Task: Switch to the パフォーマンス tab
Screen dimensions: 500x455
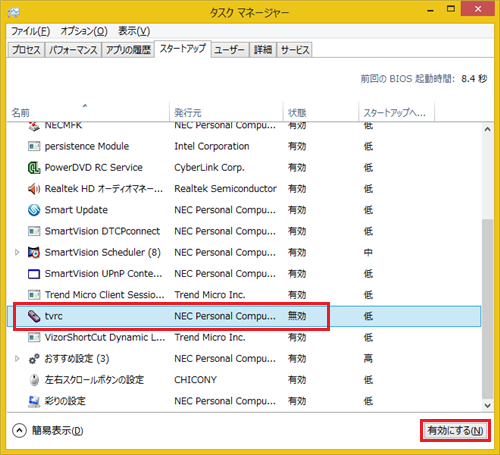Action: point(73,50)
